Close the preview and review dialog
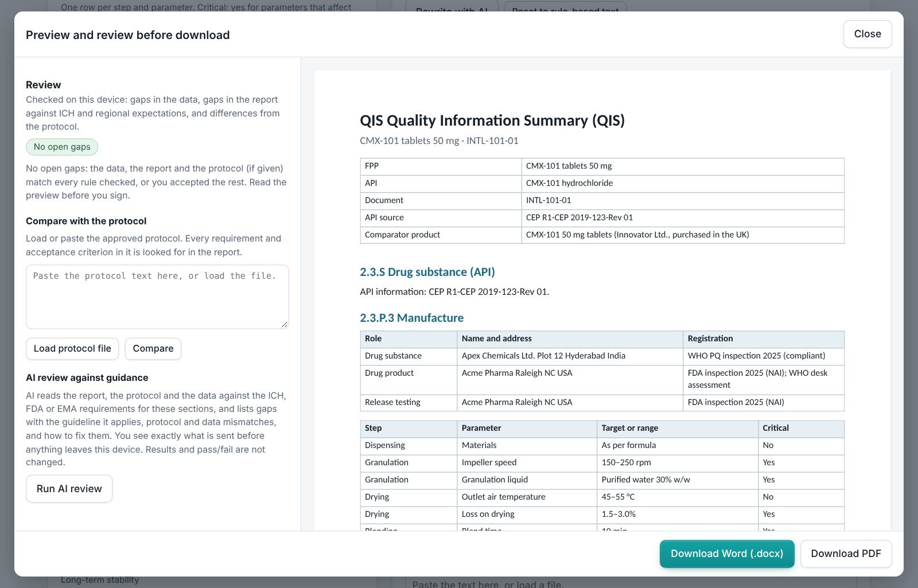Image resolution: width=918 pixels, height=588 pixels. coord(867,34)
